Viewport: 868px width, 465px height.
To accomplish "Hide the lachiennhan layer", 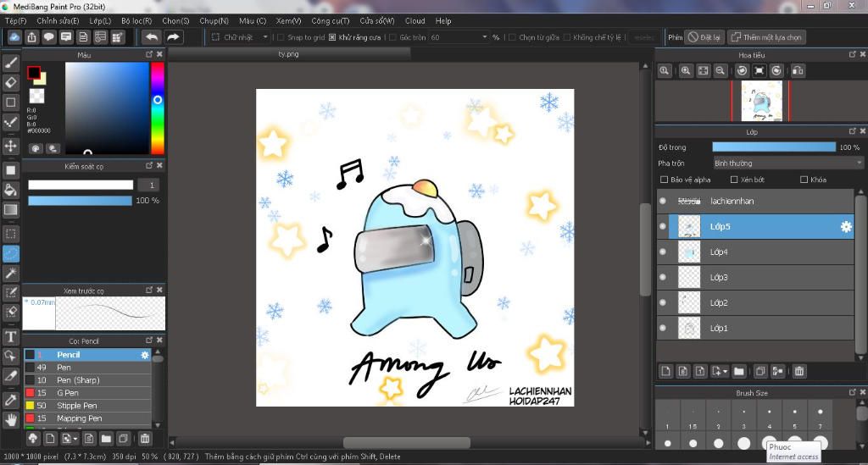I will point(663,202).
